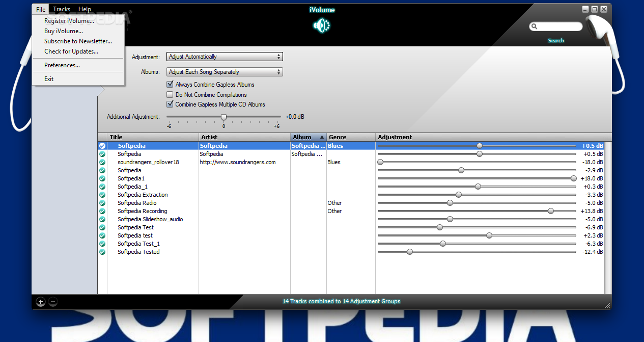The height and width of the screenshot is (342, 644).
Task: Click the magnifier icon in search field
Action: click(534, 27)
